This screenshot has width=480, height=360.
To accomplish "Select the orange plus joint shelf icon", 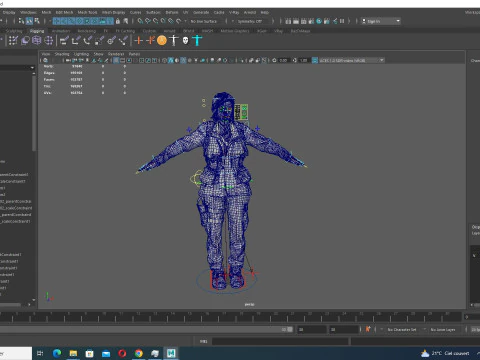I will point(138,40).
